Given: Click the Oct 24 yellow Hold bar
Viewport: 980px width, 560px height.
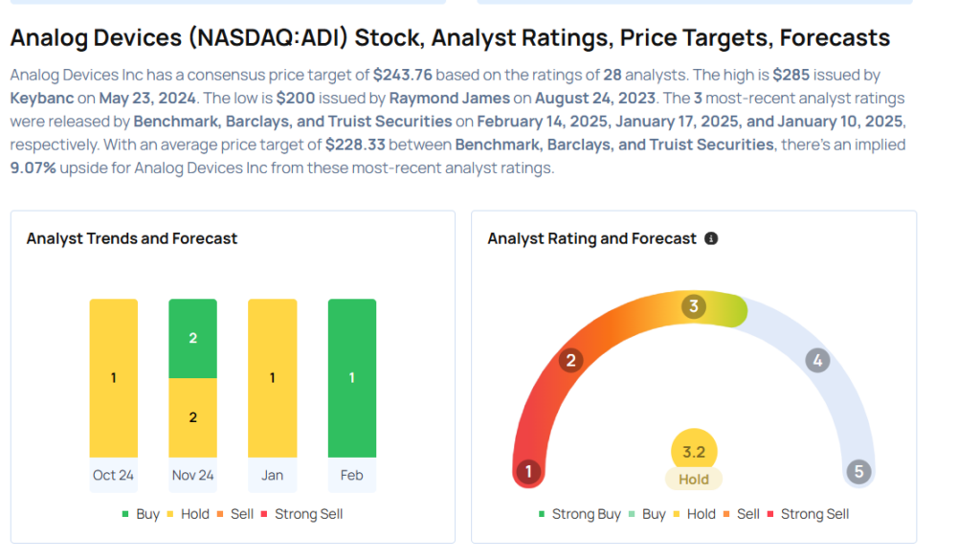Looking at the screenshot, I should [114, 378].
